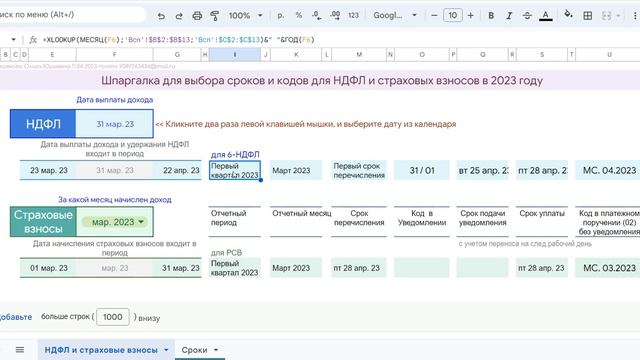Click the НДФЛ date cell 31 мар. 23
Viewport: 640px width, 360px height.
[x=115, y=124]
